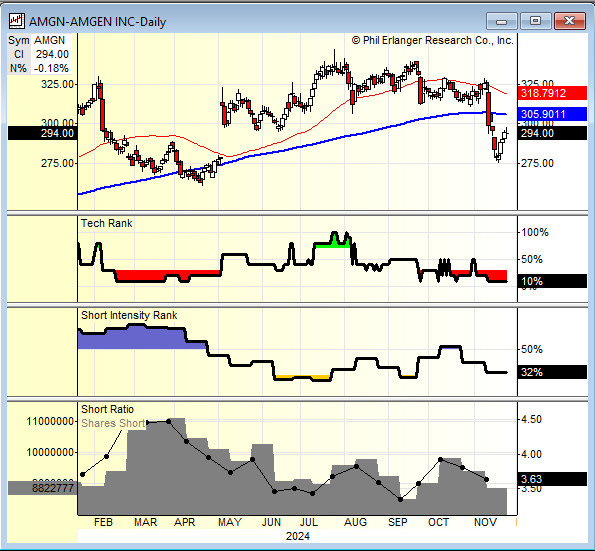Click the 10000000 label on shares short axis

click(50, 453)
